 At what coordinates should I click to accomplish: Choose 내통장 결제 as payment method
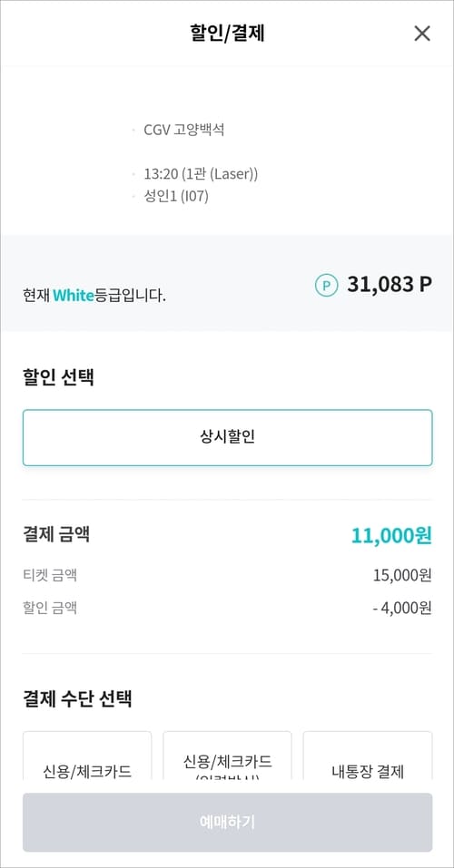point(368,756)
